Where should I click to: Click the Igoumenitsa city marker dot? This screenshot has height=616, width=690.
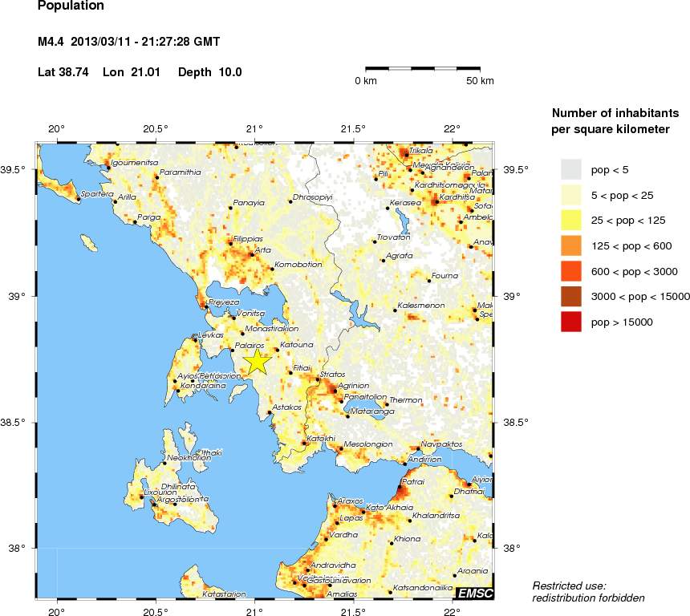(108, 167)
